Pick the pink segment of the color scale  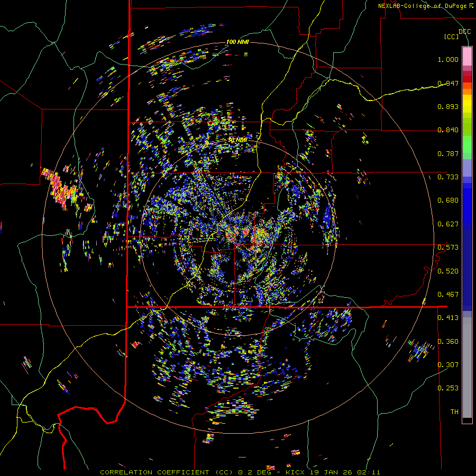coord(467,57)
